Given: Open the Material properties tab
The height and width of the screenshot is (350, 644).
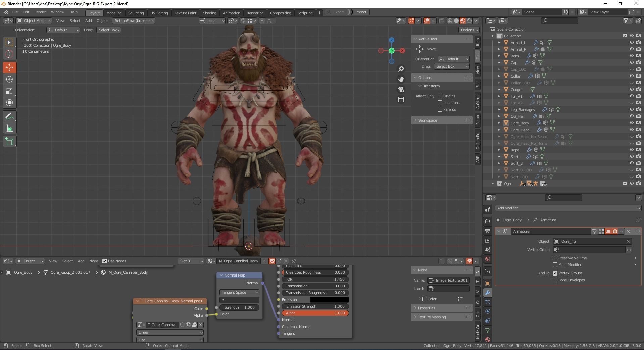Looking at the screenshot, I should click(488, 339).
